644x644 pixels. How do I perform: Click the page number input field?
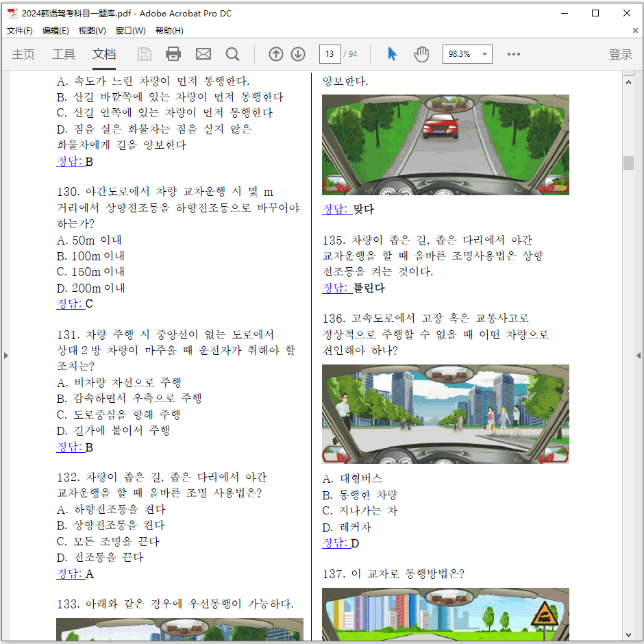point(330,54)
